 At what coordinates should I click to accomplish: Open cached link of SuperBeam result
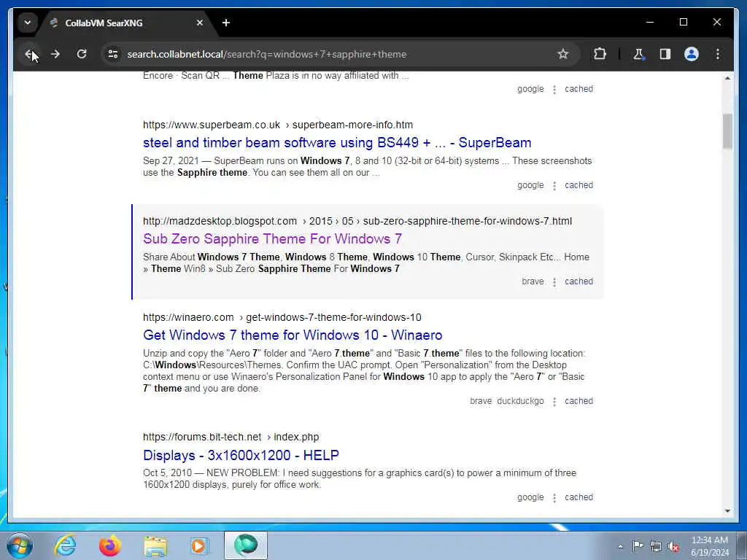pos(578,184)
